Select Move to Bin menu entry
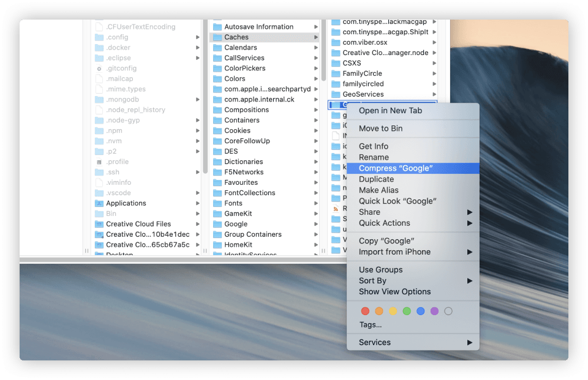The image size is (588, 380). (380, 129)
